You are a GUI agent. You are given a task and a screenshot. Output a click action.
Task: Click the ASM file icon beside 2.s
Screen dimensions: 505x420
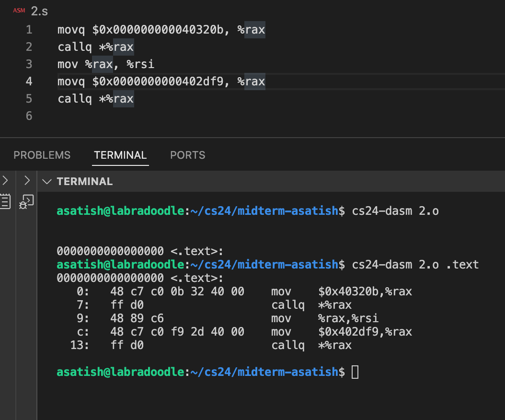point(19,10)
